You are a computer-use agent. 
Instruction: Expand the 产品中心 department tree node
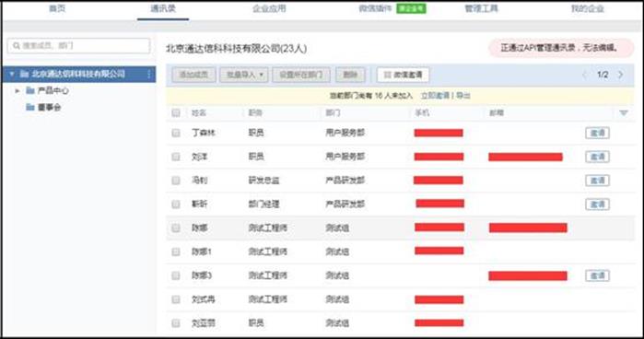(x=18, y=91)
